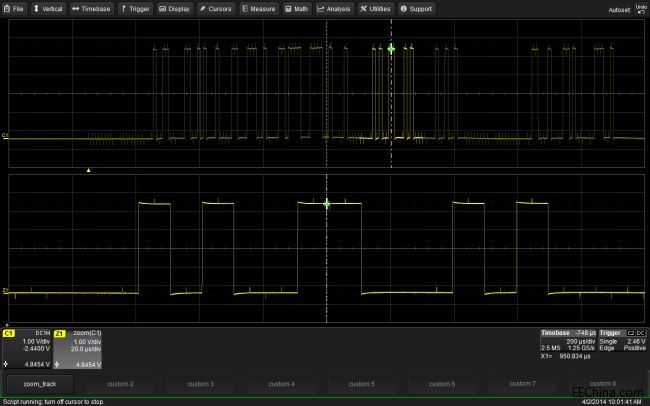Viewport: 650px width, 406px height.
Task: Click the custom 2 button
Action: tap(121, 384)
